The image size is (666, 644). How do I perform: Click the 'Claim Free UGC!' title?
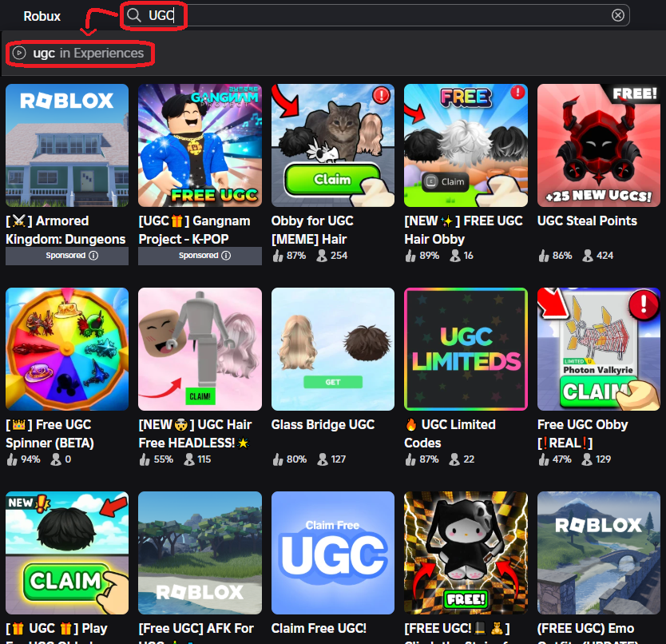[319, 628]
